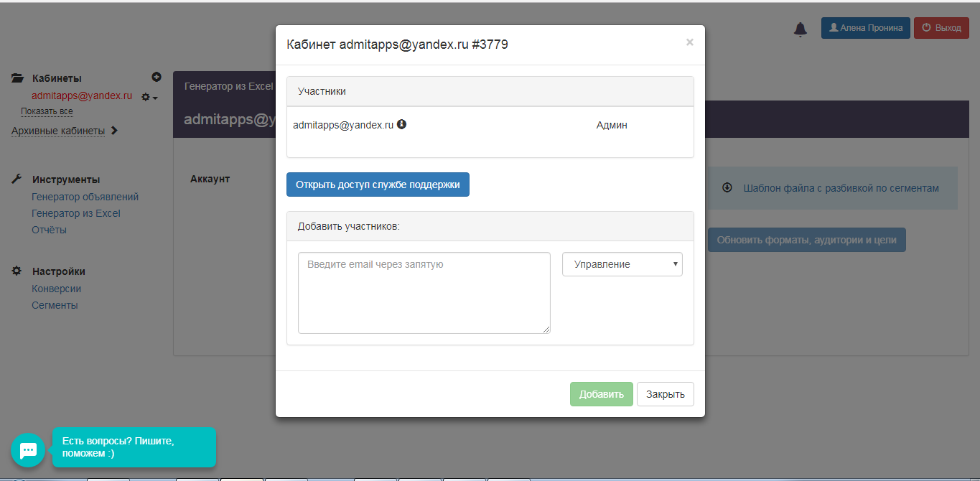980x481 pixels.
Task: Click the chat support bubble icon
Action: click(x=28, y=450)
